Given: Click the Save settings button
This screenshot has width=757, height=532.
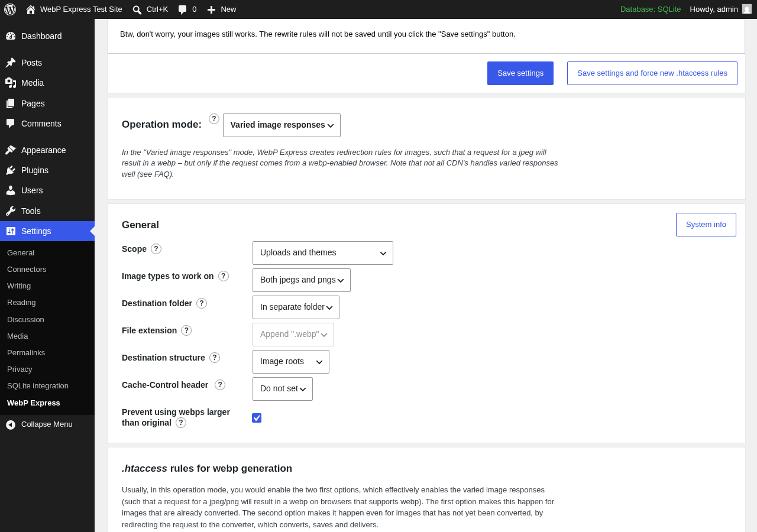Looking at the screenshot, I should (x=520, y=73).
